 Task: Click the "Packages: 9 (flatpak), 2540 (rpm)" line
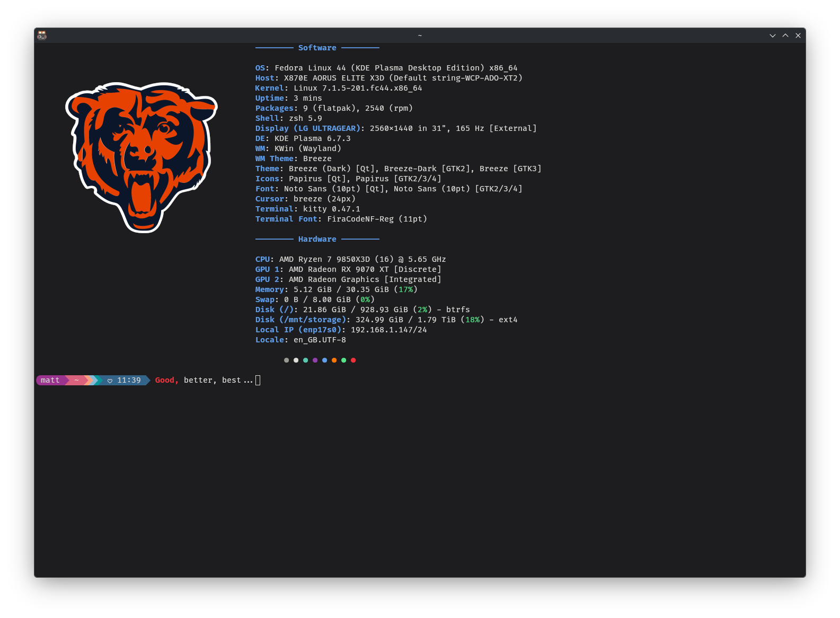(334, 108)
